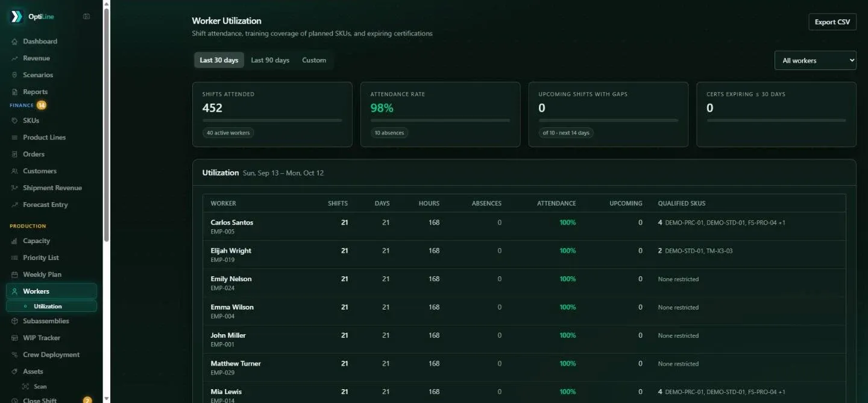The image size is (868, 403).
Task: Click the OptiLine logo icon
Action: (16, 16)
